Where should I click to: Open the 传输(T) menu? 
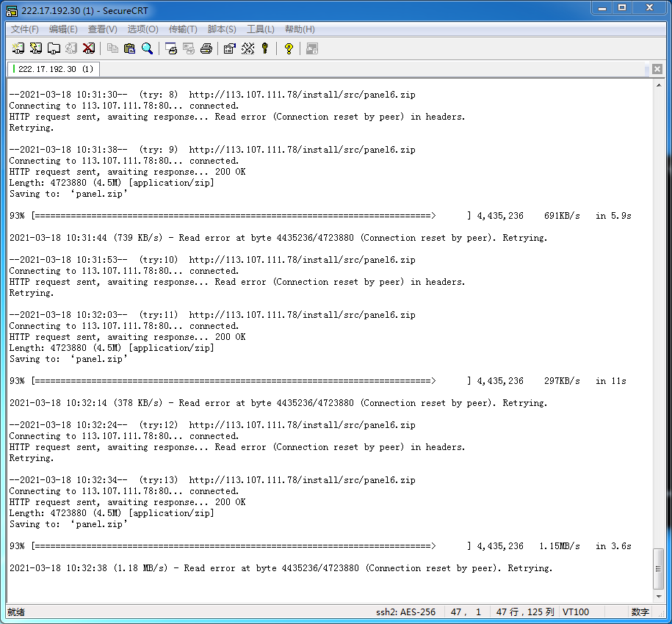[x=183, y=29]
